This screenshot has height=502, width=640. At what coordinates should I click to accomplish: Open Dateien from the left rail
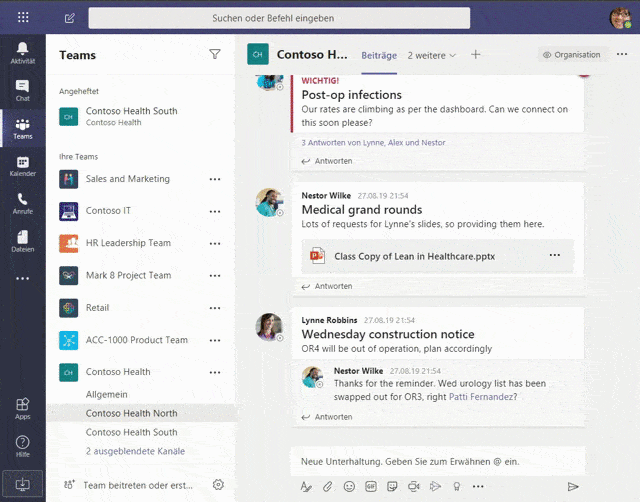point(22,241)
